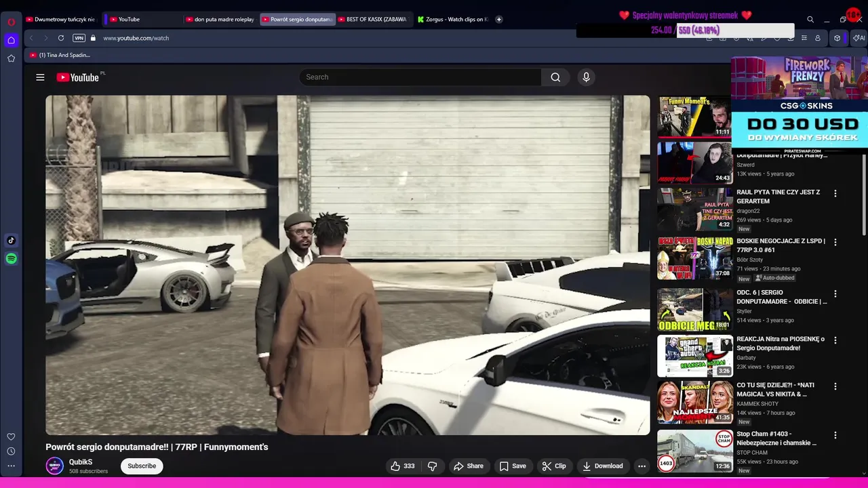Viewport: 868px width, 488px height.
Task: Download the video
Action: click(x=603, y=466)
